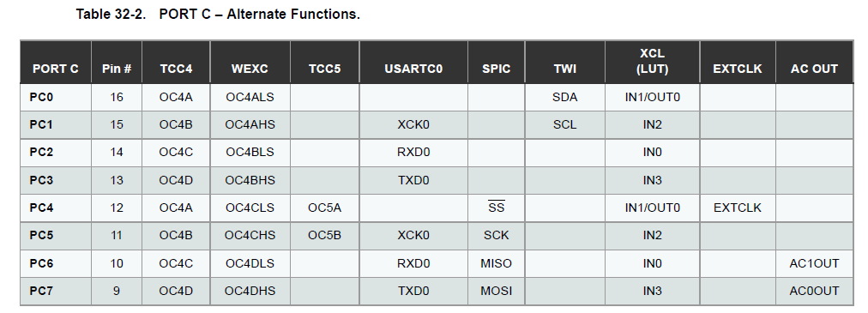
Task: Click the MOSI cell for PC7
Action: pyautogui.click(x=496, y=291)
